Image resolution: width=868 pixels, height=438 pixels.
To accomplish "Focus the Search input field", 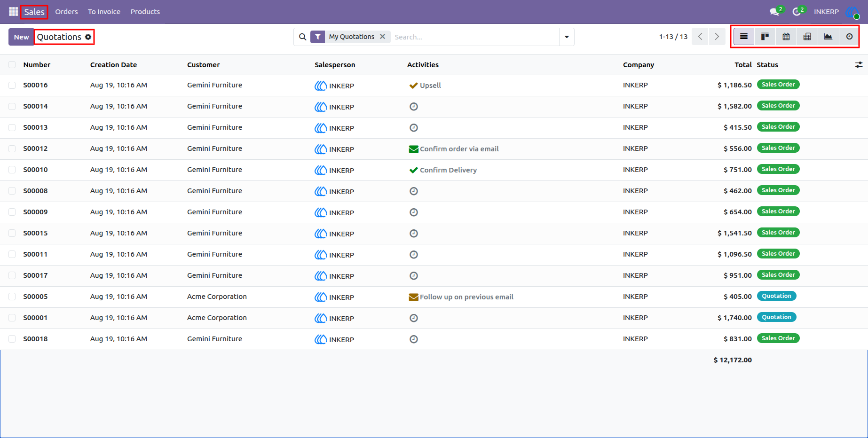I will [475, 37].
